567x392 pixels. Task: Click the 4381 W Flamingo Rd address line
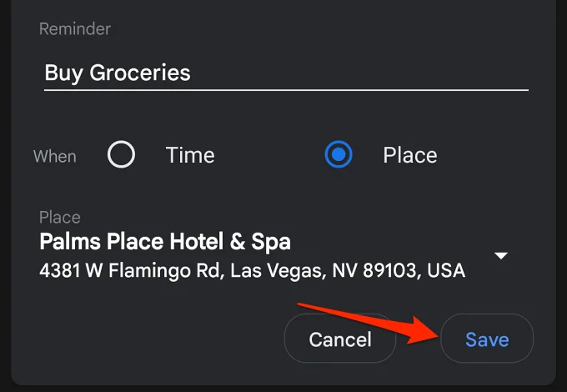(252, 270)
